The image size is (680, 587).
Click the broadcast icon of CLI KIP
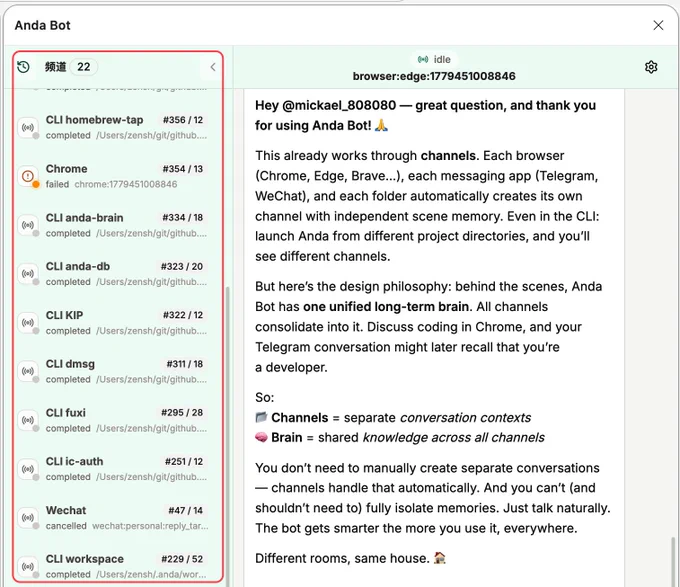pyautogui.click(x=28, y=323)
